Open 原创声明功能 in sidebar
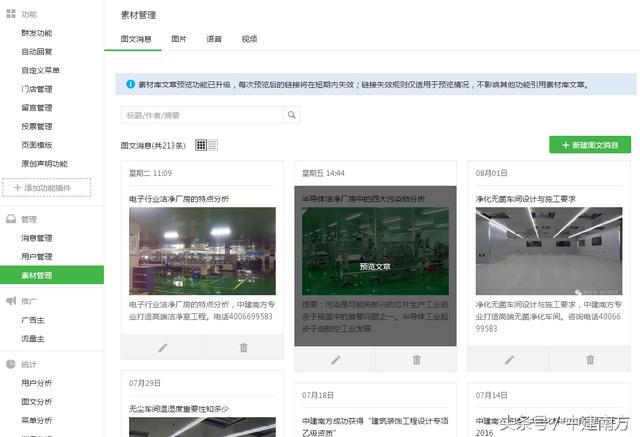Viewport: 640px width, 437px height. pos(44,164)
